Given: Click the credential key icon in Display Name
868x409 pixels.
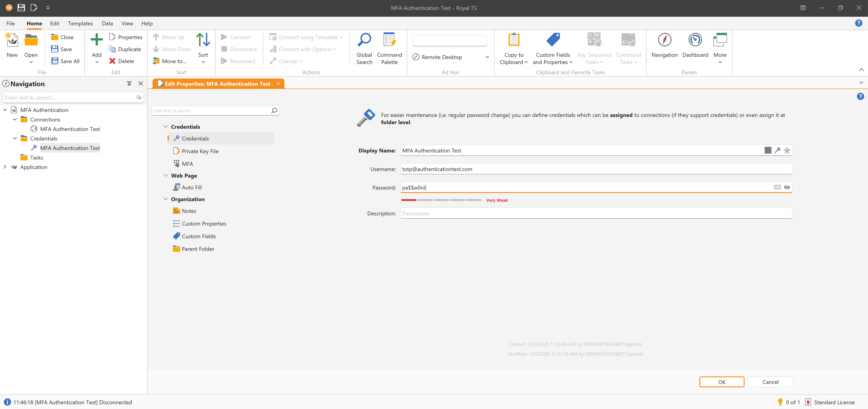Looking at the screenshot, I should (x=777, y=150).
